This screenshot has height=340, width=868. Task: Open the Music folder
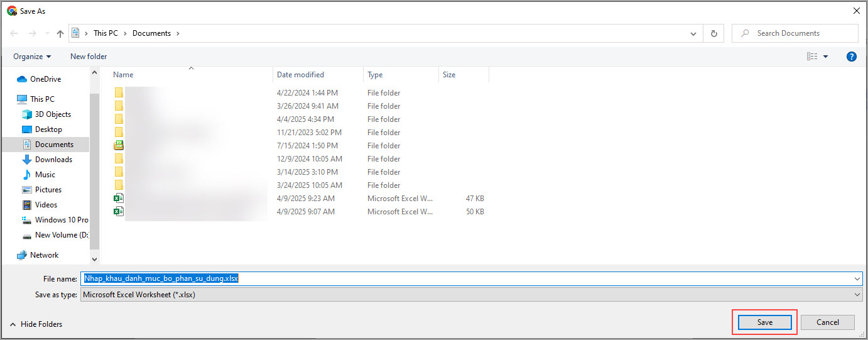coord(45,175)
